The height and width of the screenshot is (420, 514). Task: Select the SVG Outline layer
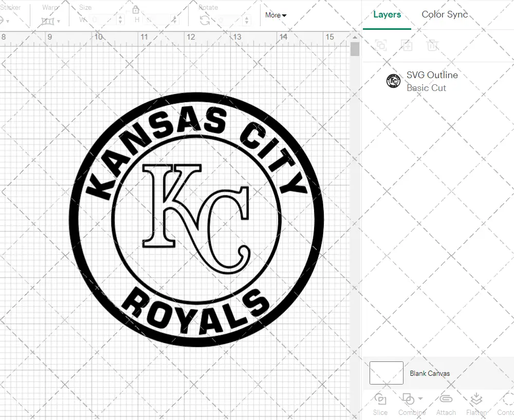432,81
